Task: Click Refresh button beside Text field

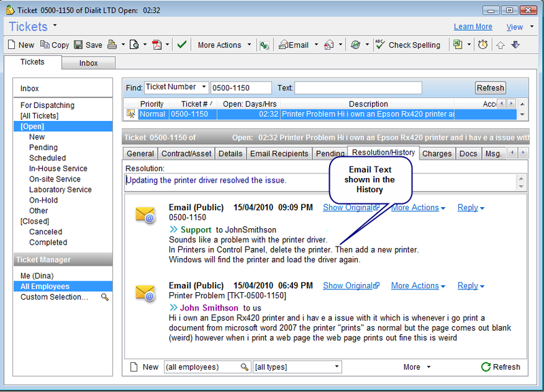Action: [x=490, y=88]
